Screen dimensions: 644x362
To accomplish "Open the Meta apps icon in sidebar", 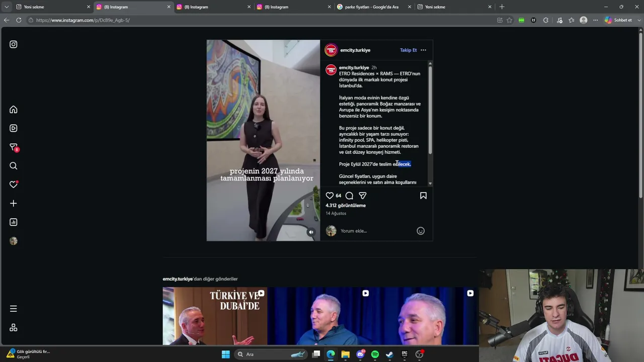I will coord(14,328).
